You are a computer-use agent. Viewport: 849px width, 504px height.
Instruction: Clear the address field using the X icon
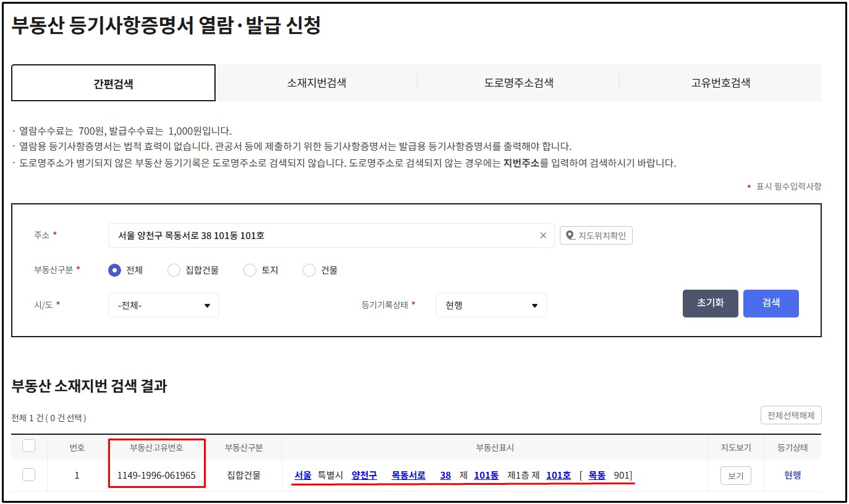point(543,235)
